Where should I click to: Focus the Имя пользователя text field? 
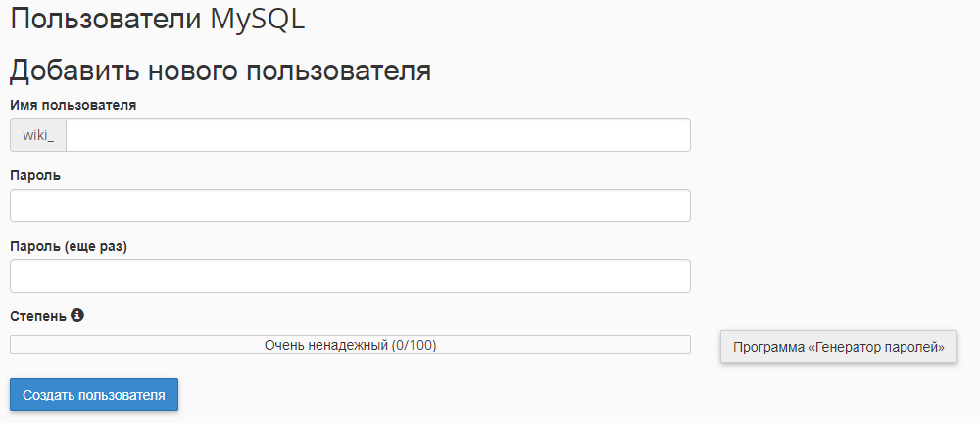377,135
